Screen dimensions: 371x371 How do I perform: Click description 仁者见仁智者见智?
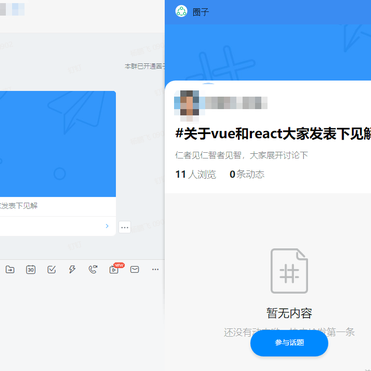pos(242,155)
